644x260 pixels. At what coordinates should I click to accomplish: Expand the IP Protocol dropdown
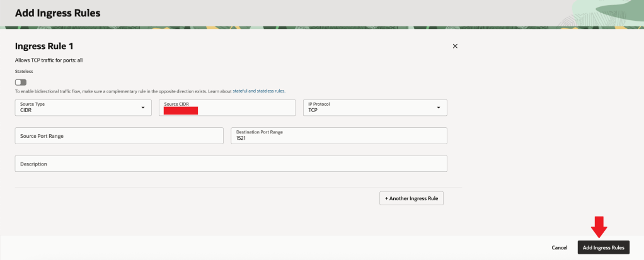pos(375,108)
